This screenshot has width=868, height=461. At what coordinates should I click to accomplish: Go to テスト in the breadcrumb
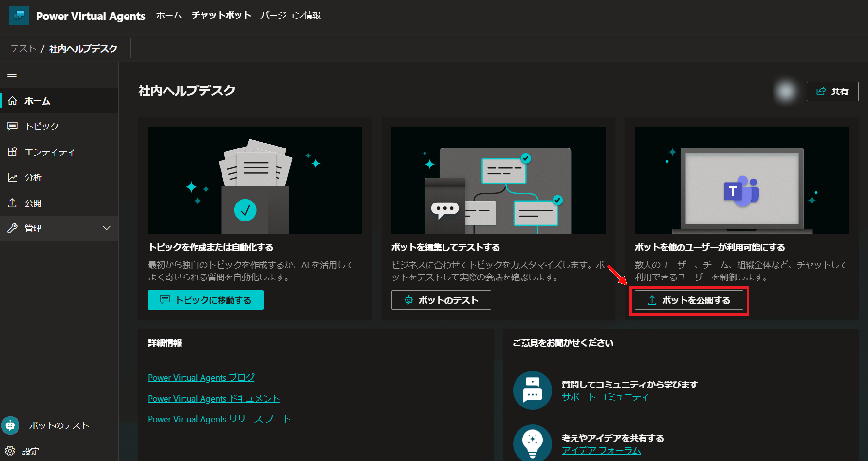[23, 49]
